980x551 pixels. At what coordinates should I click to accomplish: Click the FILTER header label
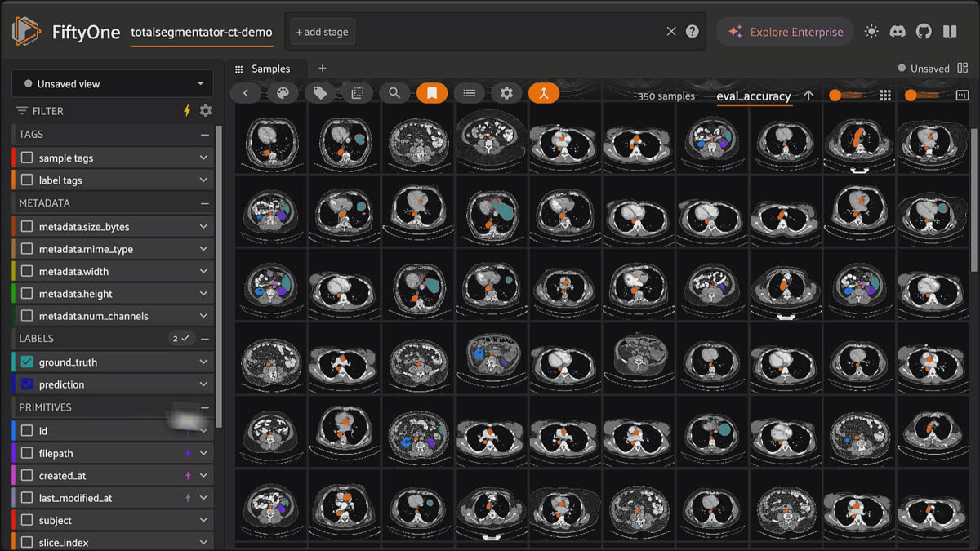click(47, 111)
